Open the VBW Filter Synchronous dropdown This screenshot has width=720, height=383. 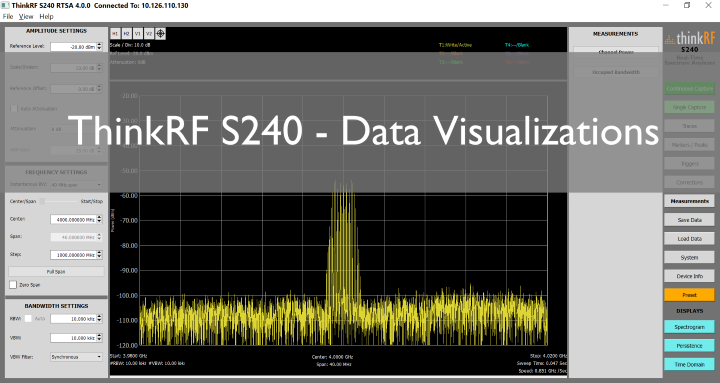point(76,357)
